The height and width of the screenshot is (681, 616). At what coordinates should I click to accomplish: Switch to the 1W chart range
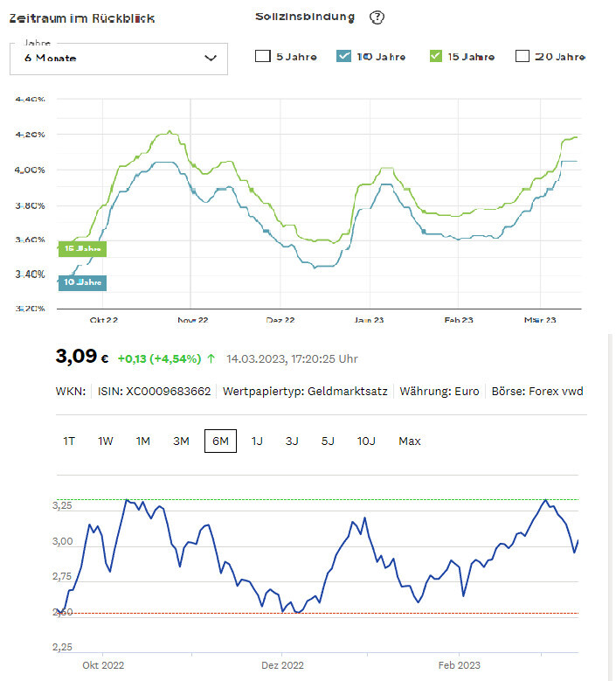coord(105,441)
